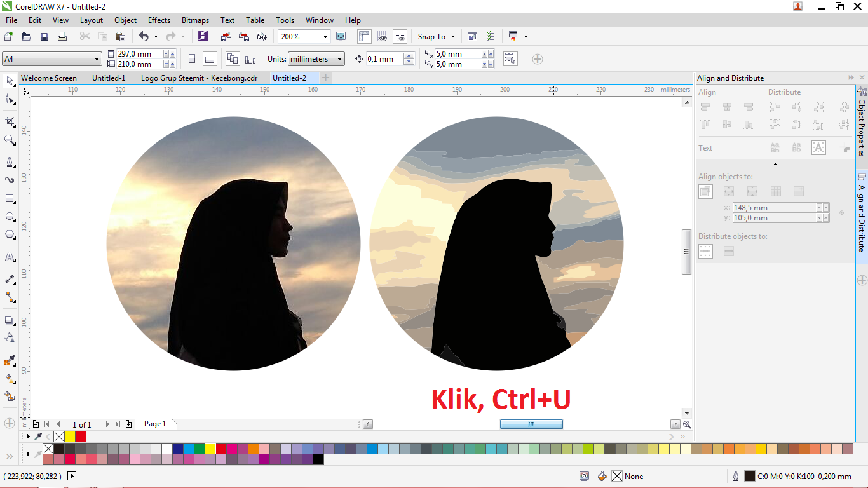This screenshot has height=488, width=868.
Task: Toggle Show Rulers button
Action: click(x=364, y=37)
